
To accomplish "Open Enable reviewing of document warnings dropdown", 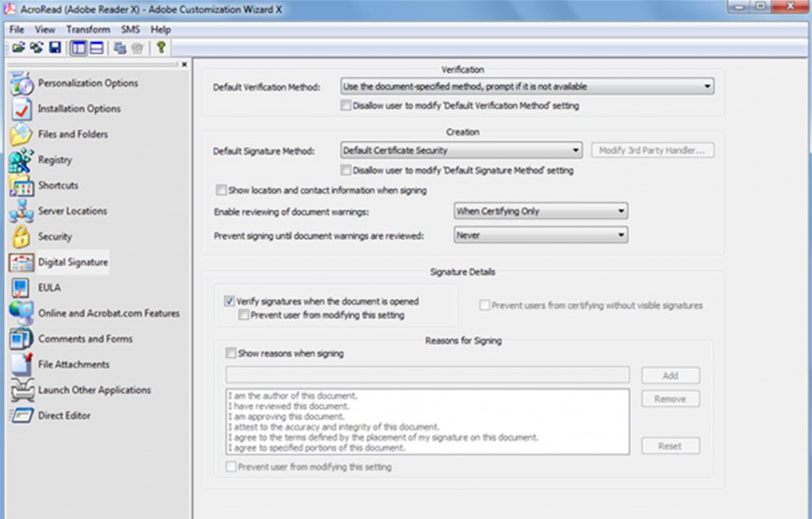I will (541, 211).
